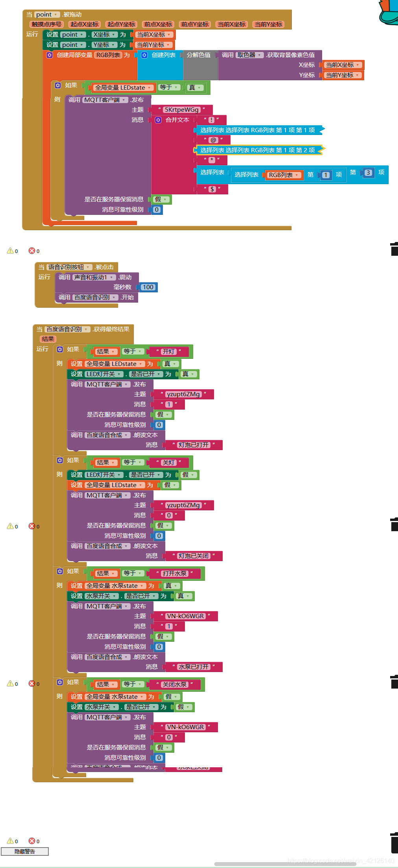Toggle 真 value set for 水泵开关 是否已开
This screenshot has width=398, height=868.
click(x=183, y=596)
